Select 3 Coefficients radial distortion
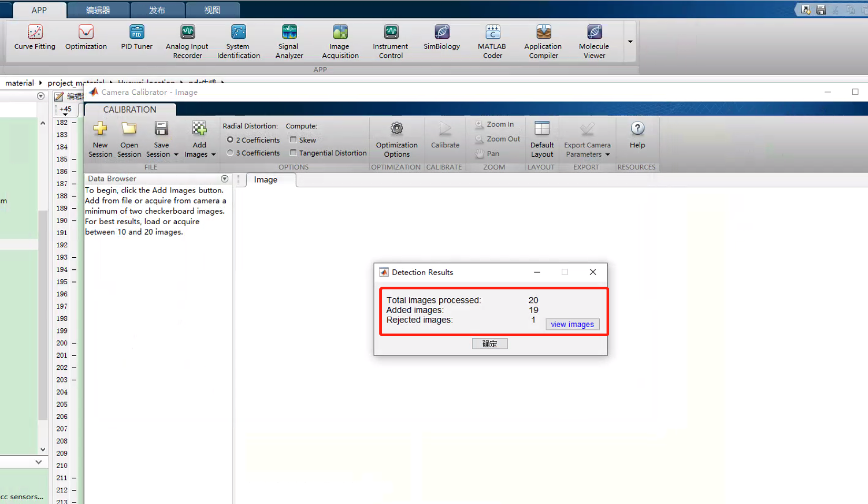 [230, 153]
